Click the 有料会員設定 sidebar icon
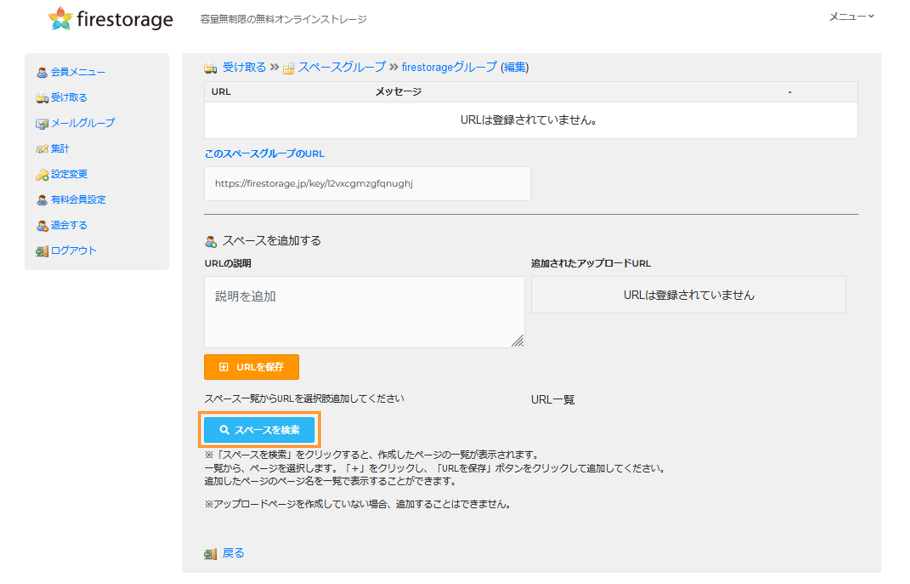This screenshot has height=584, width=910. (42, 200)
